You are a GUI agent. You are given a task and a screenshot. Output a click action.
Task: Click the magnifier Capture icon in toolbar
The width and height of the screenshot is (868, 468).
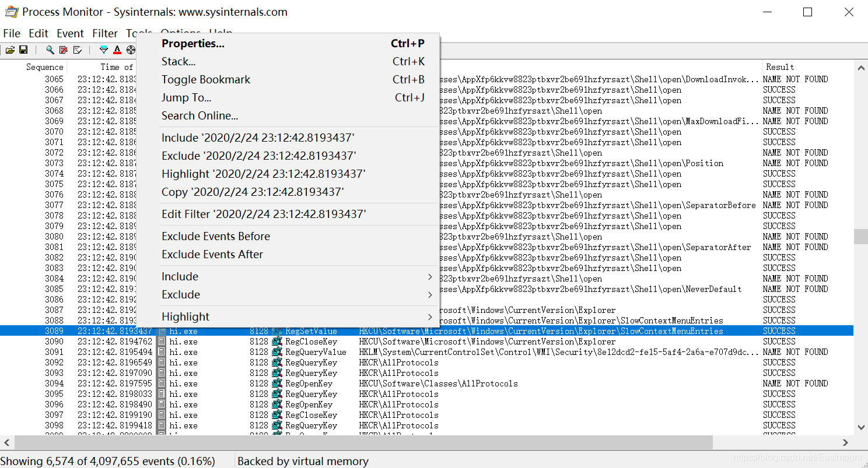[x=50, y=50]
